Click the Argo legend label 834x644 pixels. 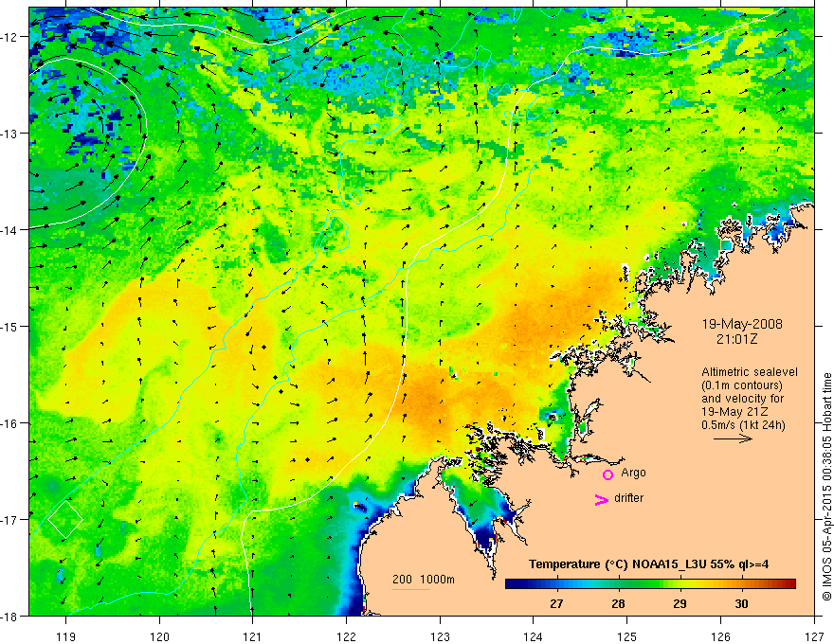pyautogui.click(x=633, y=473)
